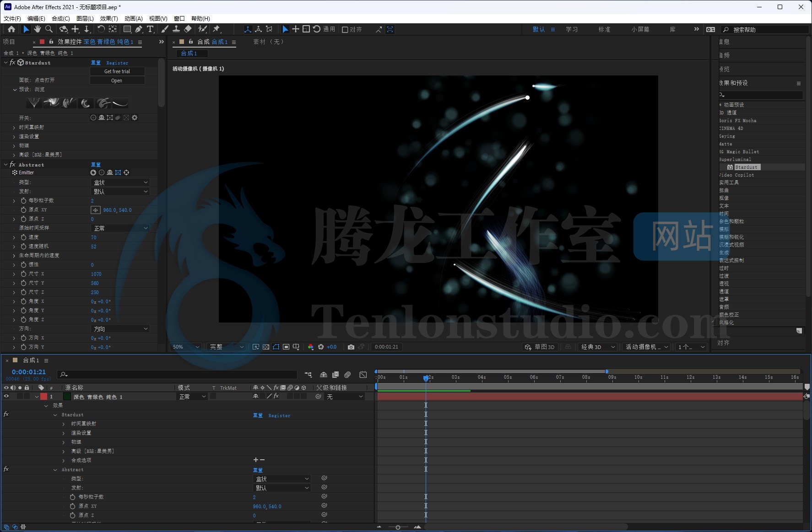
Task: Select the Clone Stamp tool
Action: 176,29
